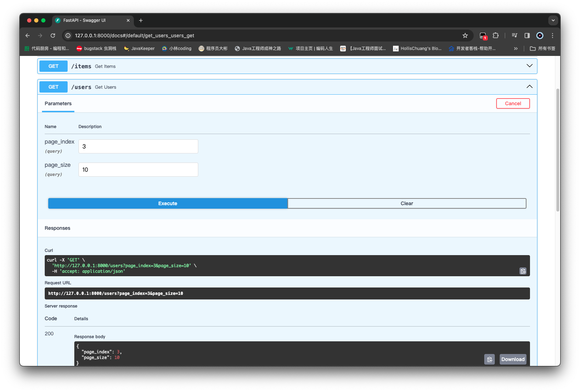Image resolution: width=580 pixels, height=392 pixels.
Task: Select the Request URL text
Action: tap(116, 293)
